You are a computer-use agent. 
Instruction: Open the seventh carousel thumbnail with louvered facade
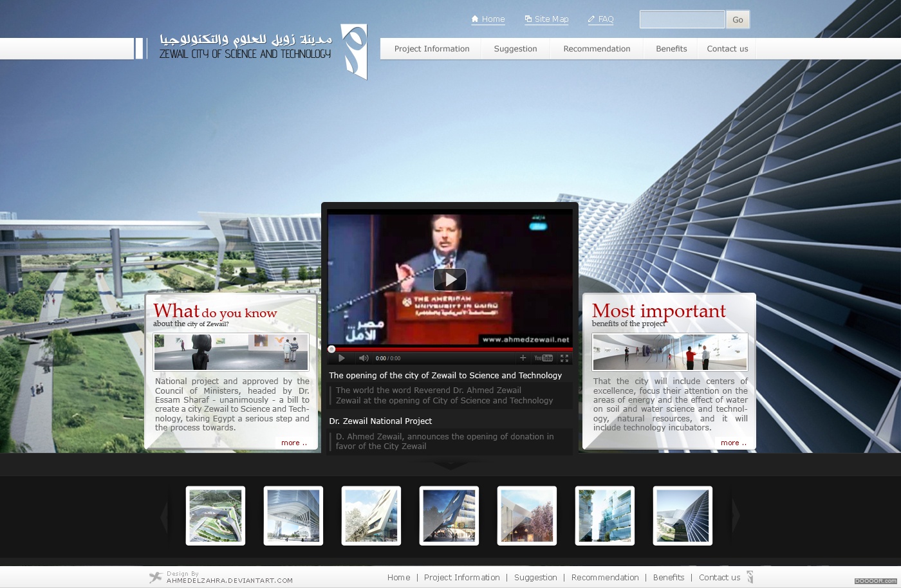(683, 516)
